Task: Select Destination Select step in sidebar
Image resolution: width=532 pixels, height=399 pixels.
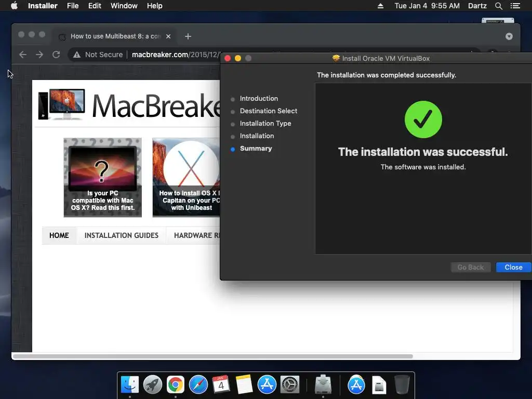Action: (269, 111)
